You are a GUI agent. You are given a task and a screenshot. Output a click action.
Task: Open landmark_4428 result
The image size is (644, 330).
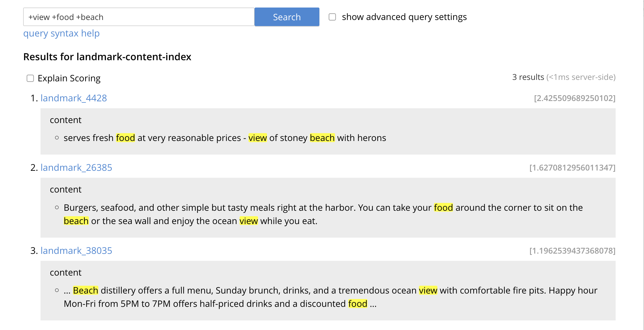pos(74,98)
